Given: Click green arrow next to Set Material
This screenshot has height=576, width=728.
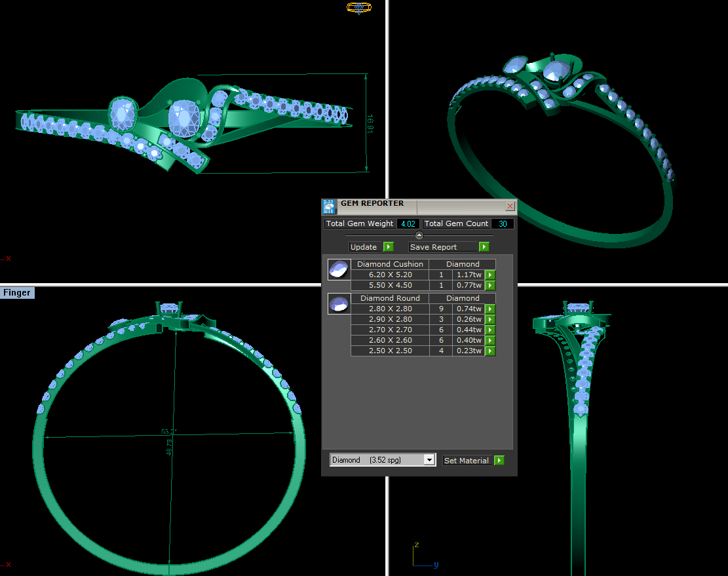Looking at the screenshot, I should click(499, 461).
